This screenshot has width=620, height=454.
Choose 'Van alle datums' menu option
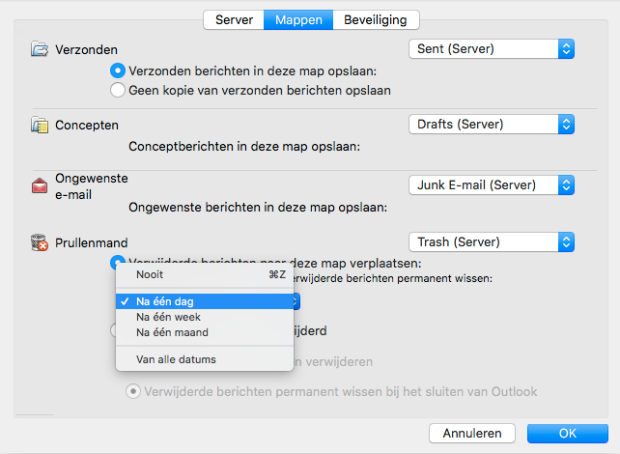click(x=176, y=359)
